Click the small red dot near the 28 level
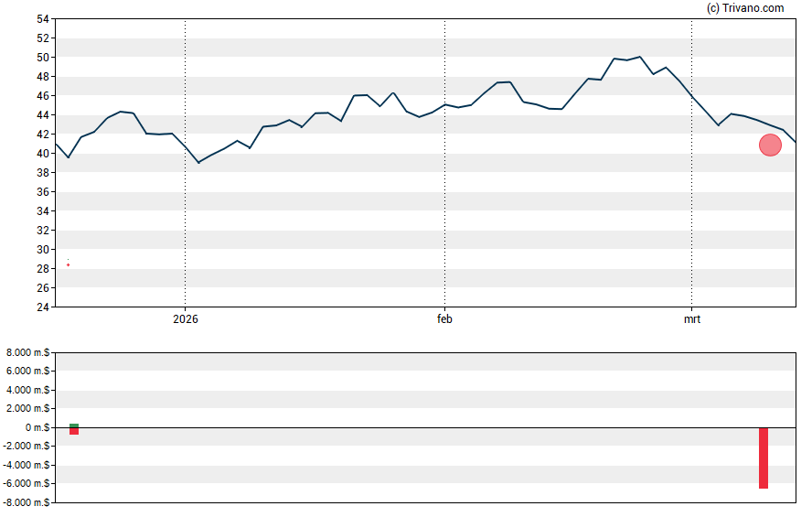The width and height of the screenshot is (812, 517). (x=68, y=264)
